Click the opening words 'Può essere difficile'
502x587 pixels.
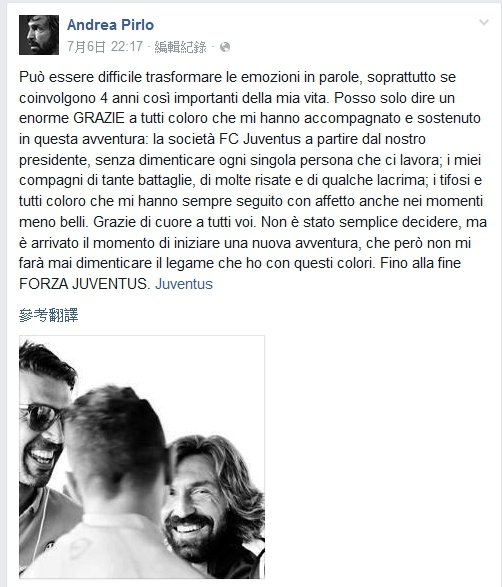pos(80,77)
